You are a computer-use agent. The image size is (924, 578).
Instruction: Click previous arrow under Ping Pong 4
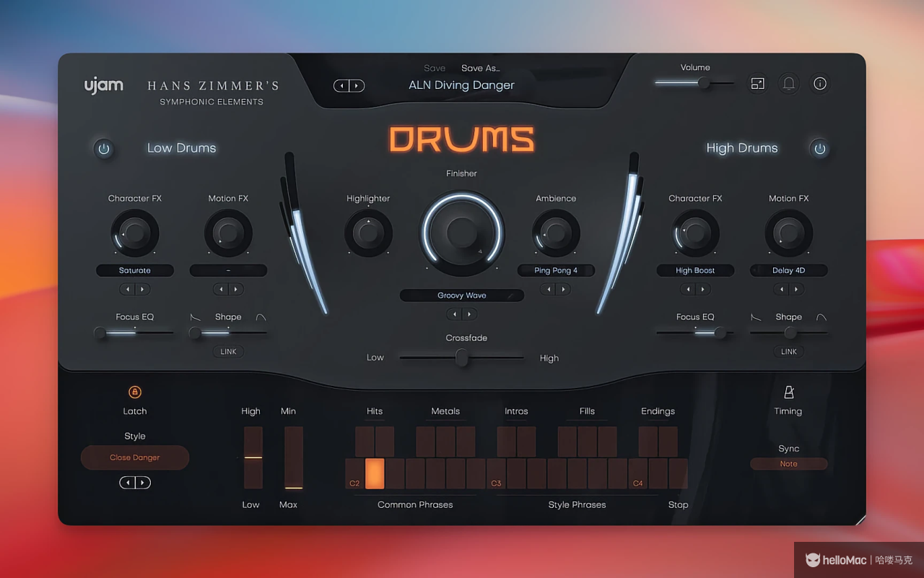pyautogui.click(x=549, y=289)
